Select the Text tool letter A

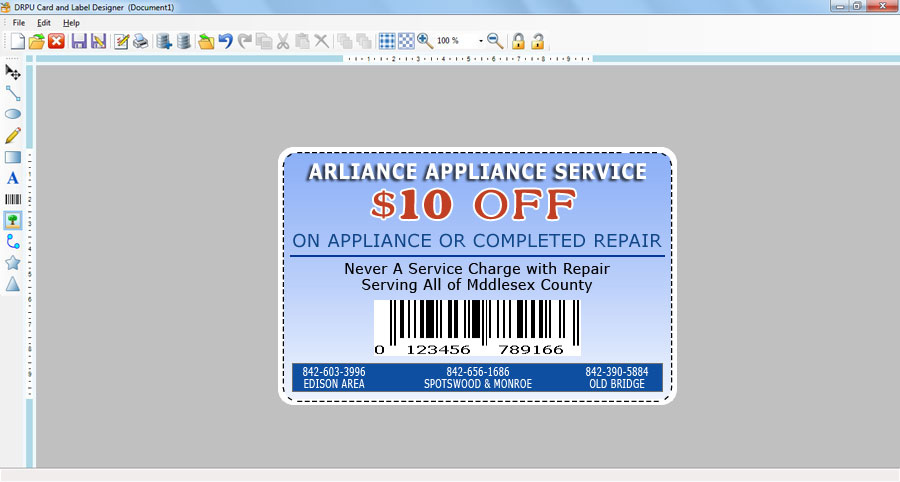click(13, 178)
